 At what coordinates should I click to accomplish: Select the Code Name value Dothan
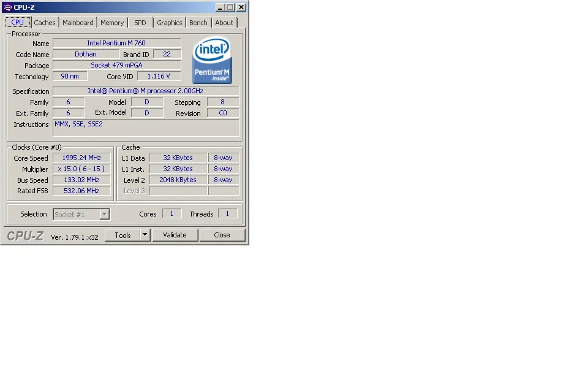[x=86, y=54]
